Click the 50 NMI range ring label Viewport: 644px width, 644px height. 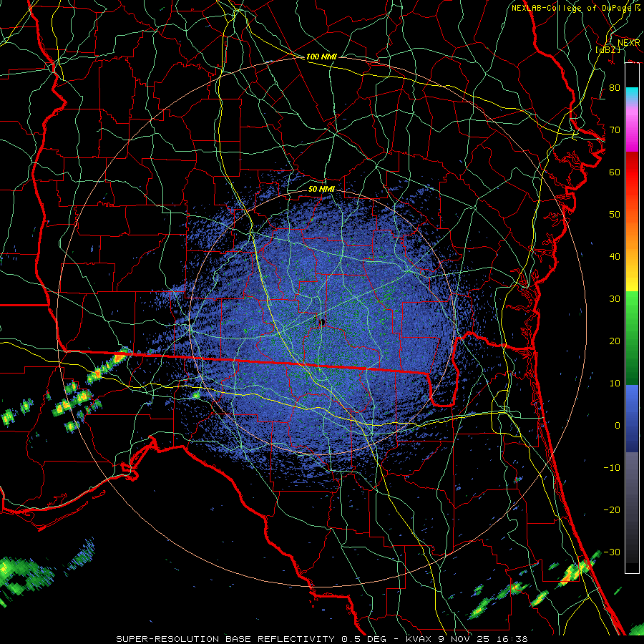pyautogui.click(x=321, y=189)
